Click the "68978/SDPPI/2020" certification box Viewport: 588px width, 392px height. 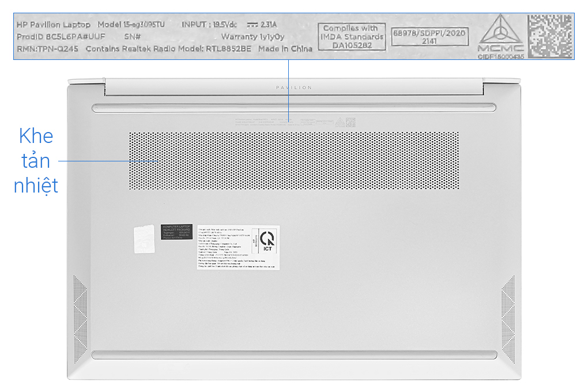(x=429, y=36)
